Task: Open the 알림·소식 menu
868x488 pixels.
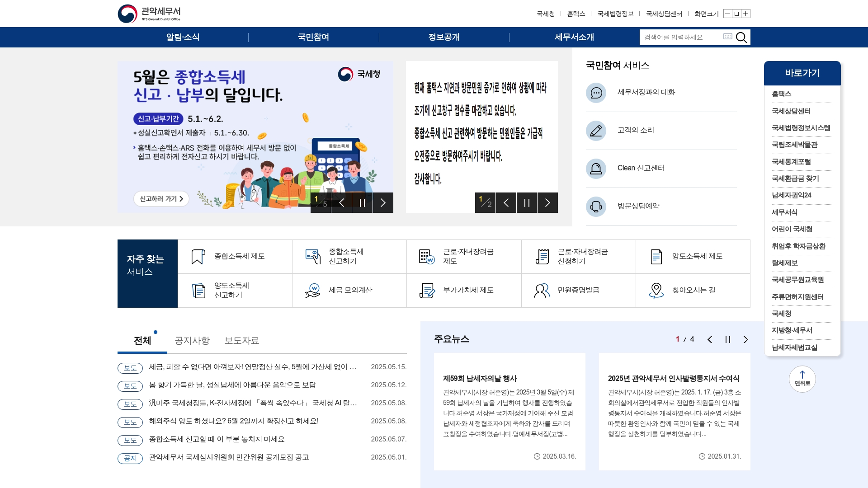Action: tap(183, 38)
